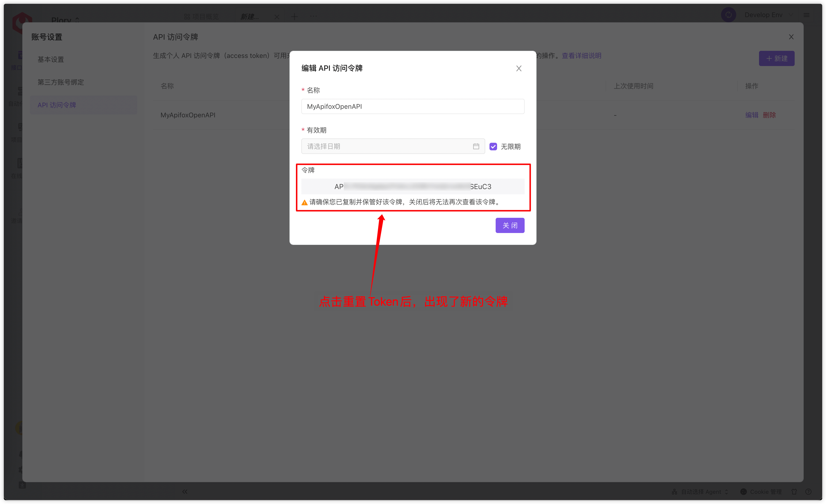Open the 自动选择 Agent selector
Image resolution: width=826 pixels, height=504 pixels.
pos(700,492)
